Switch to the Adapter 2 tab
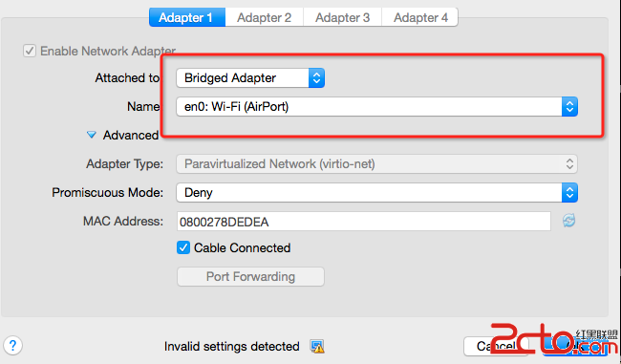 point(264,17)
